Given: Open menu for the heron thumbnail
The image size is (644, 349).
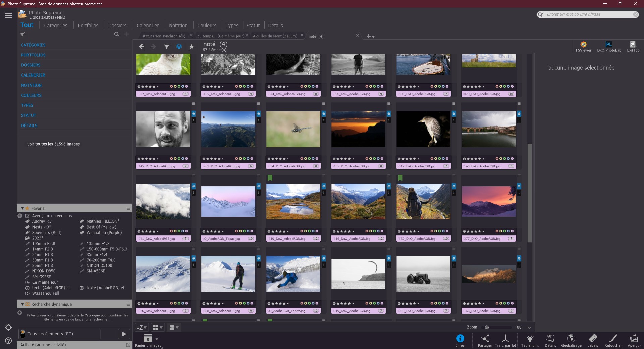Looking at the screenshot, I should (x=454, y=104).
